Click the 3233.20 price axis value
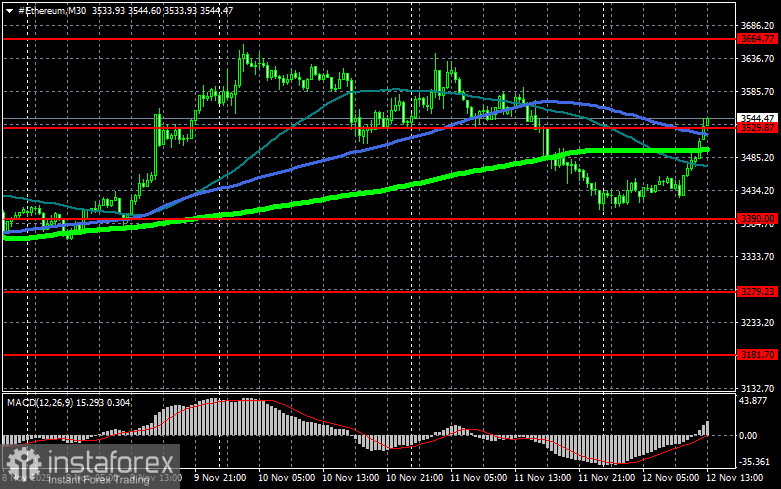The image size is (781, 489). (757, 323)
